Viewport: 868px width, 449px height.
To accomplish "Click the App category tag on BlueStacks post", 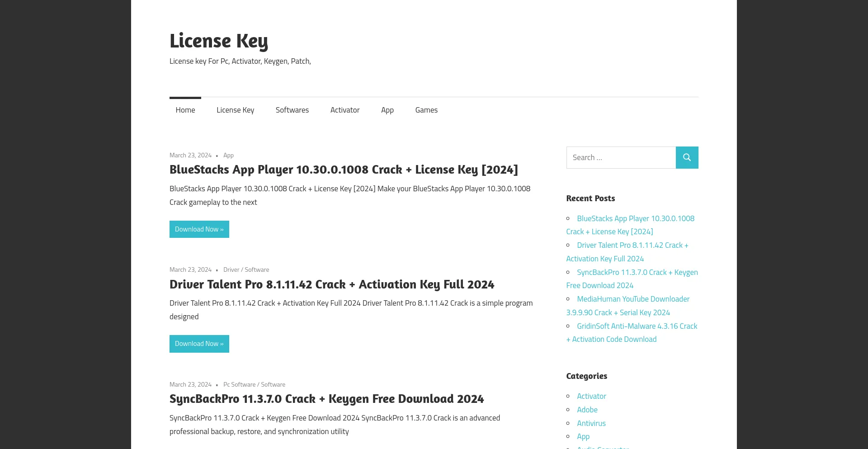I will tap(228, 155).
